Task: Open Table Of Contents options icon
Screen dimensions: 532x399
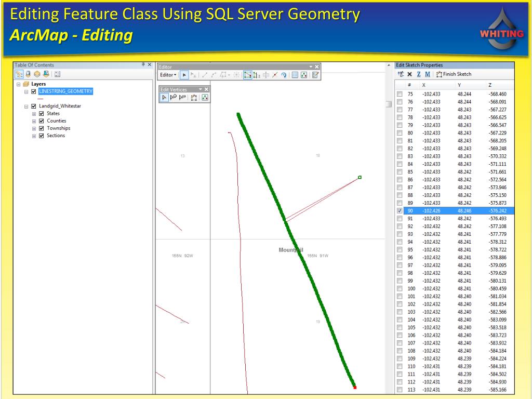Action: pyautogui.click(x=57, y=74)
